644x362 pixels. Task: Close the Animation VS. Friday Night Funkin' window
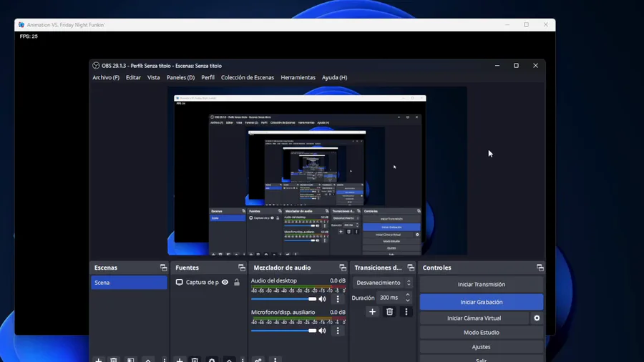pos(545,24)
